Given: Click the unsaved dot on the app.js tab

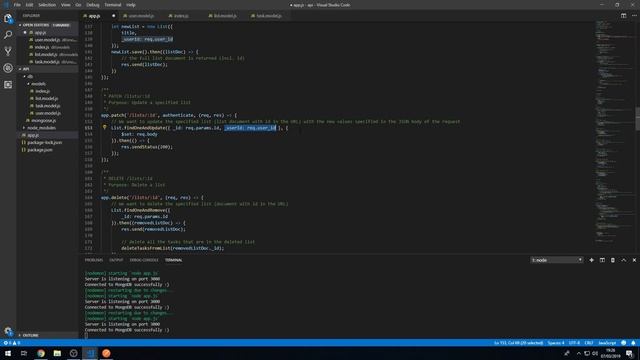Looking at the screenshot, I should (x=113, y=16).
